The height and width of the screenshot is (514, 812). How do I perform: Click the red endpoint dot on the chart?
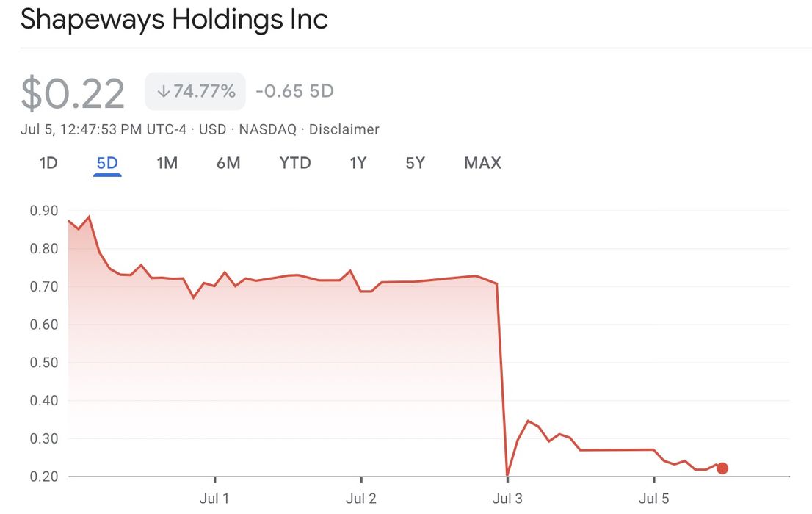(x=722, y=468)
